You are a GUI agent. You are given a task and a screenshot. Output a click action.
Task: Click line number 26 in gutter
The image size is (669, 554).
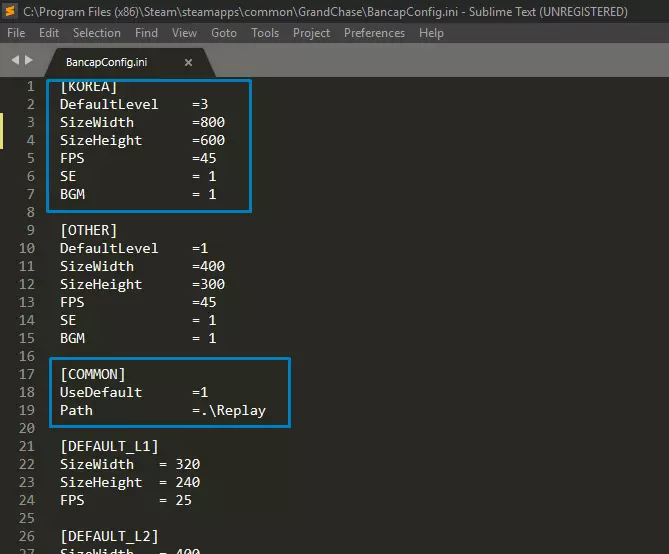[x=26, y=536]
